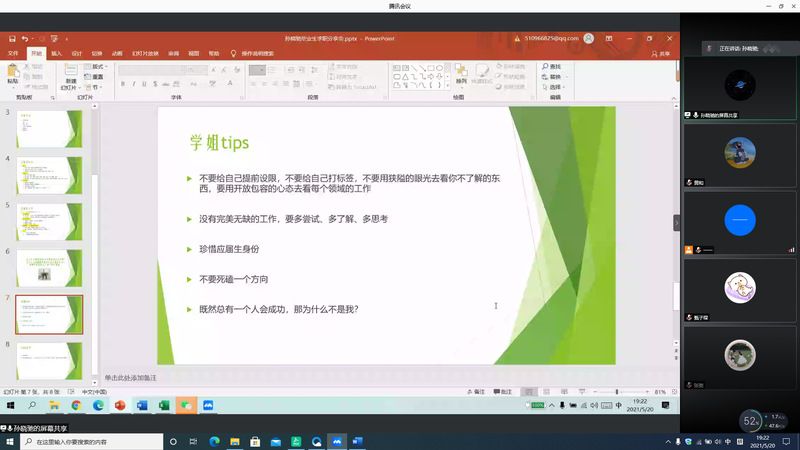Screen dimensions: 800x450
Task: Click the account avatar in PowerPoint title bar
Action: coord(588,38)
